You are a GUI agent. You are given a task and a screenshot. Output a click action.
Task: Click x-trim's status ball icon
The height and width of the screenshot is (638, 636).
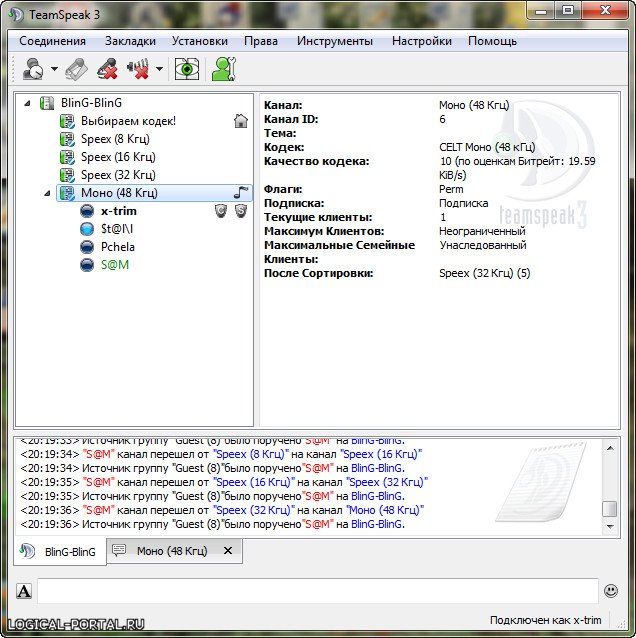(87, 211)
